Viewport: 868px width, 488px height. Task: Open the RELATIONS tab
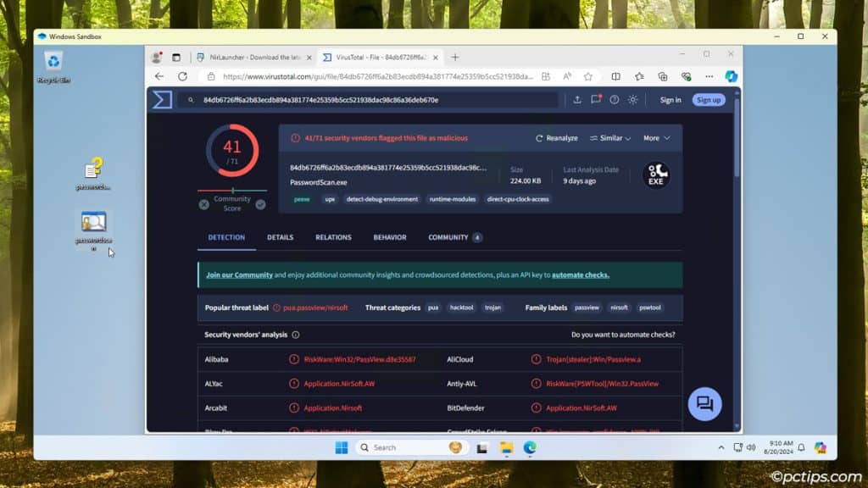tap(333, 237)
